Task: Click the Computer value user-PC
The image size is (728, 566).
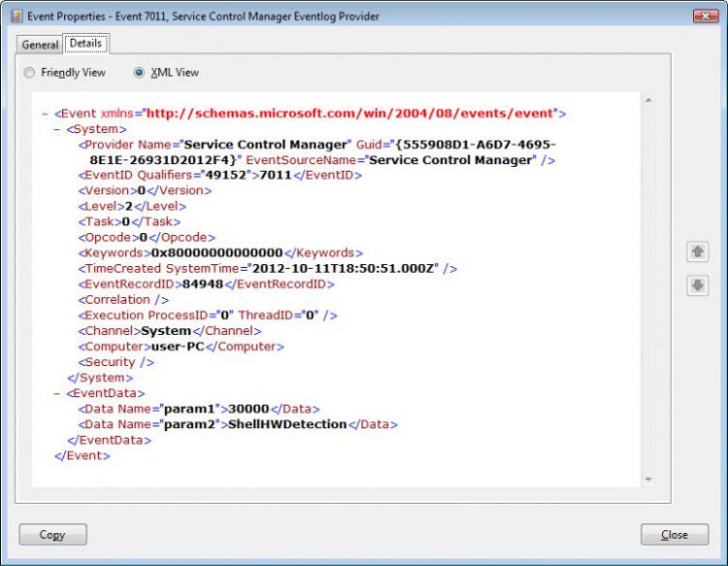Action: [178, 347]
